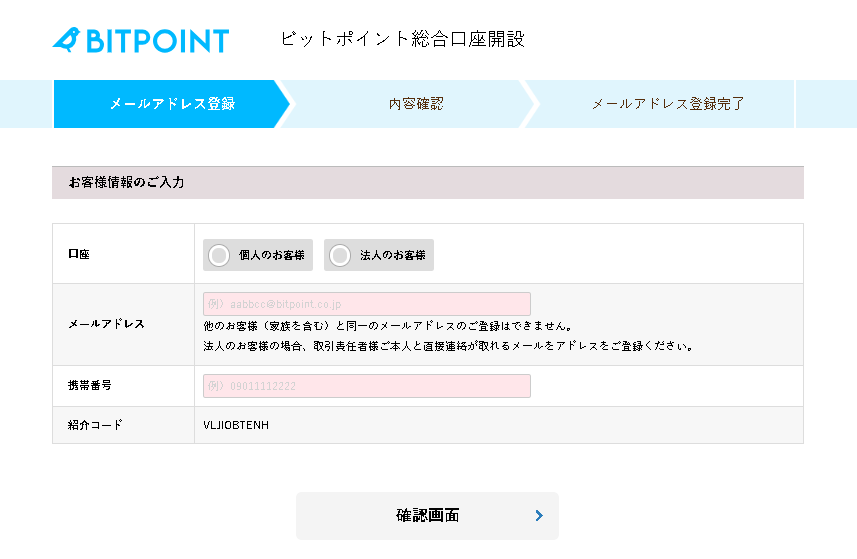Image resolution: width=857 pixels, height=559 pixels.
Task: Select the 個人のお客様 radio button
Action: point(219,255)
